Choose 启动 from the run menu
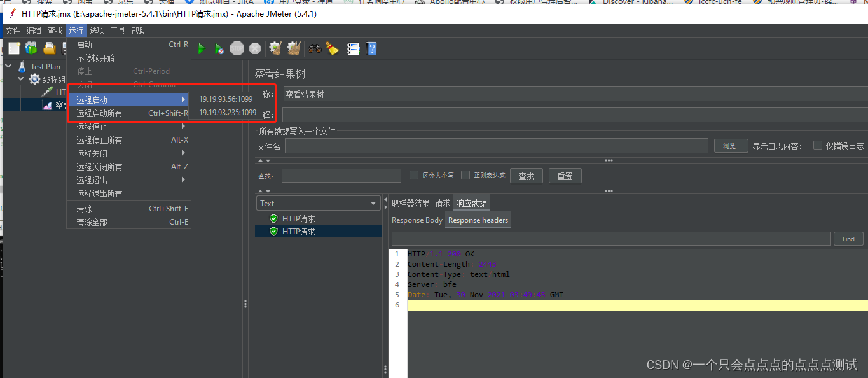868x378 pixels. (x=129, y=45)
